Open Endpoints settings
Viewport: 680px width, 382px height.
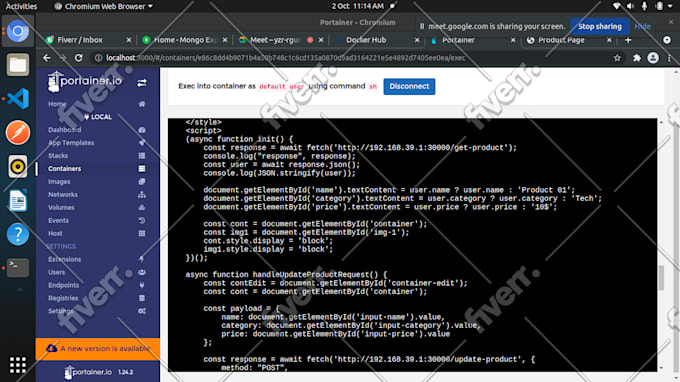coord(64,285)
